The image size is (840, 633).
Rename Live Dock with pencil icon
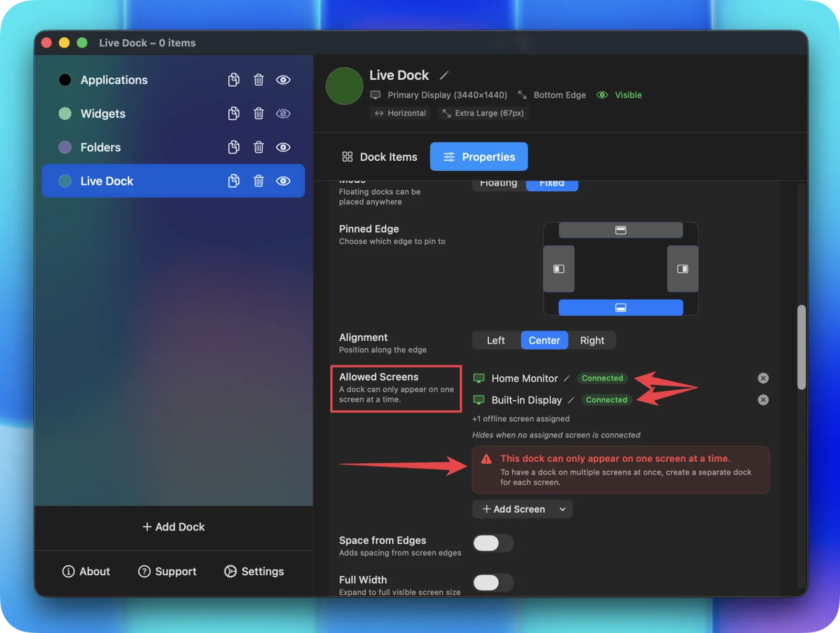tap(444, 76)
